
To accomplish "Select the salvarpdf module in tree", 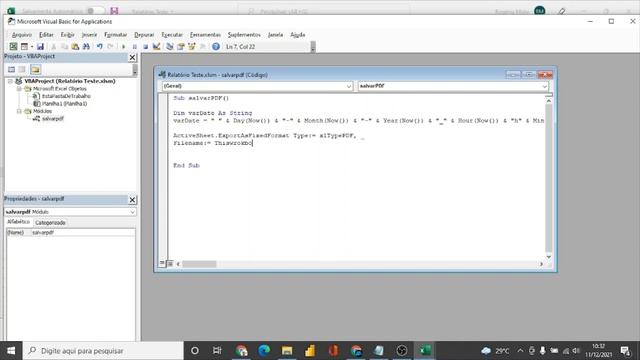I will (x=53, y=119).
